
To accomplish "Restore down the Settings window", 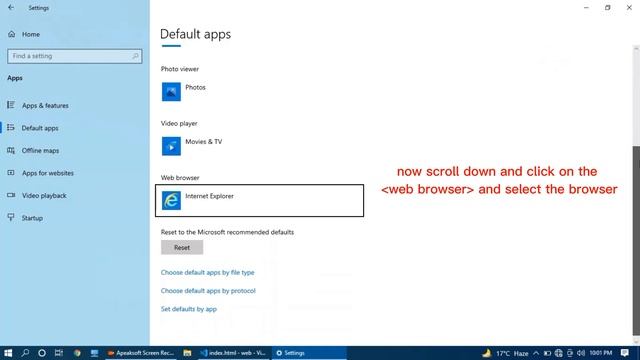I will tap(608, 8).
